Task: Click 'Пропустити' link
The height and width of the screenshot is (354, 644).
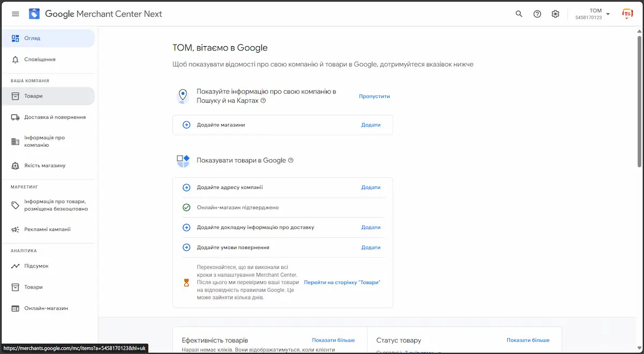Action: tap(374, 96)
